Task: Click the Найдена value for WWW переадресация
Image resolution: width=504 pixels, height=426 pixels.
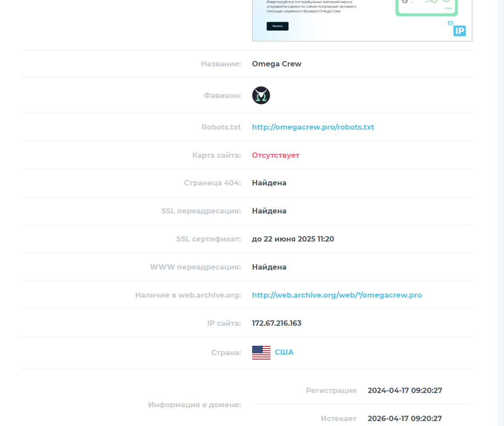Action: [269, 267]
